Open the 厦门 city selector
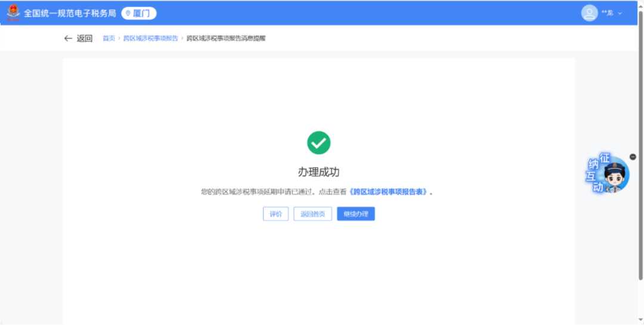This screenshot has width=644, height=325. coord(139,13)
